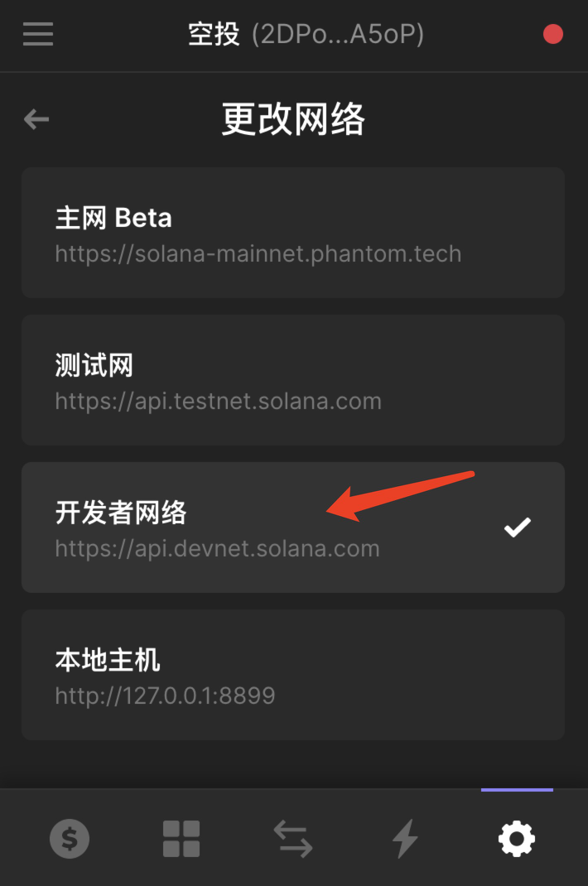Click the 空投 account name
Viewport: 588px width, 886px height.
click(x=214, y=35)
